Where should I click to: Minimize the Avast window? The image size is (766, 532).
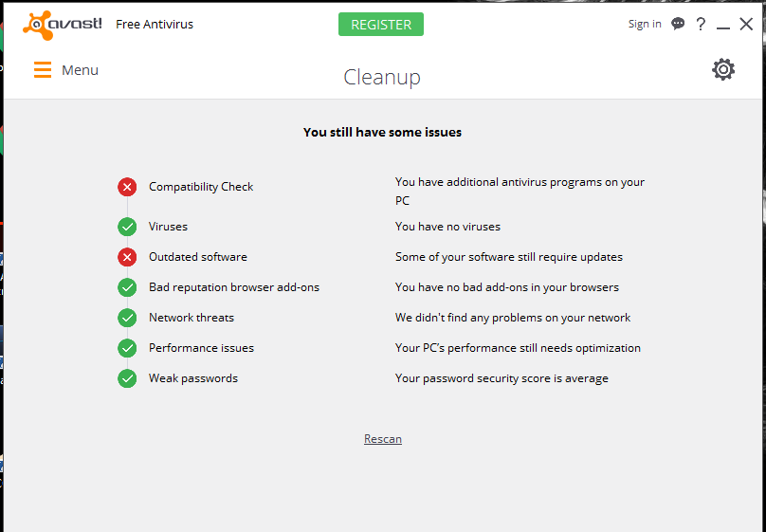722,26
